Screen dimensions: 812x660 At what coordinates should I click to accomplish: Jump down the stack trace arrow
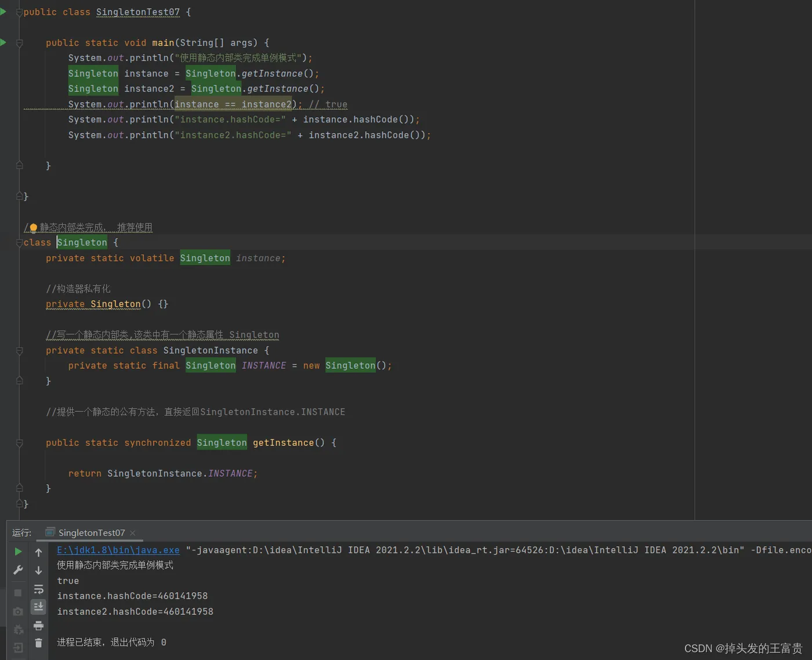click(38, 570)
